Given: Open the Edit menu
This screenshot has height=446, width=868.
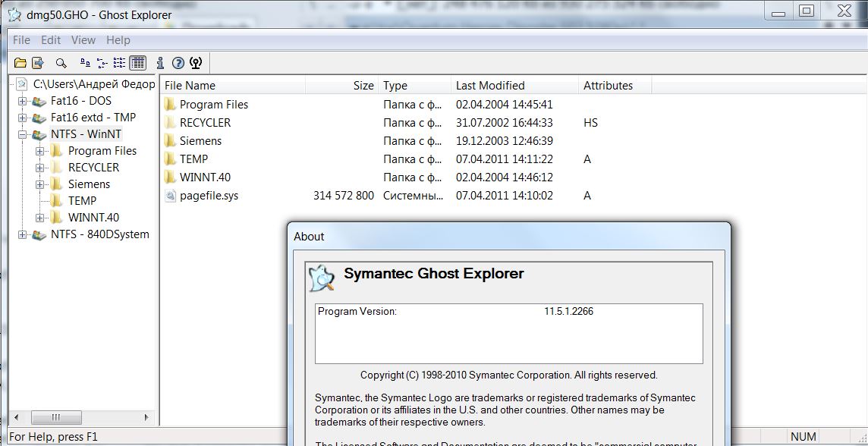Looking at the screenshot, I should coord(51,40).
